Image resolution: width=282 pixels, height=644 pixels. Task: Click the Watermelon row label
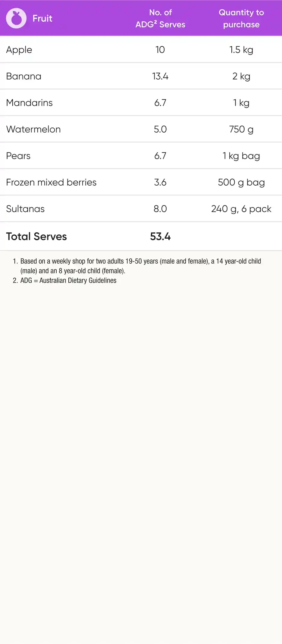tap(33, 129)
